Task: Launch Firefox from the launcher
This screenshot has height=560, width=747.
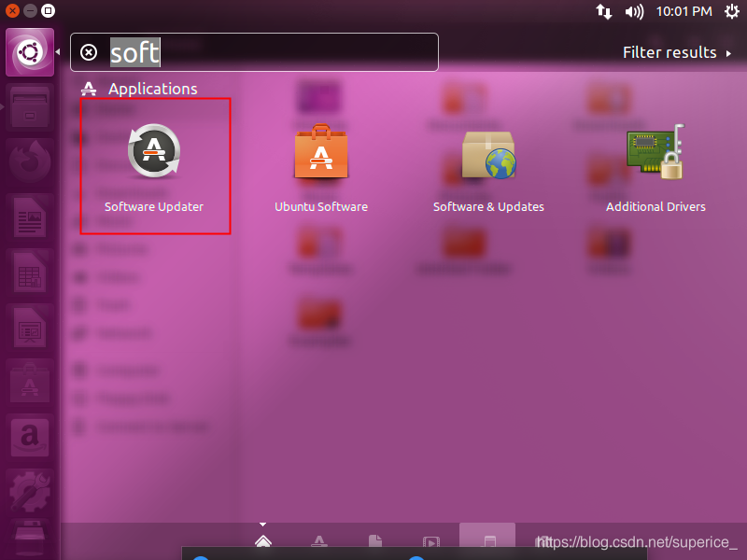Action: (x=30, y=161)
